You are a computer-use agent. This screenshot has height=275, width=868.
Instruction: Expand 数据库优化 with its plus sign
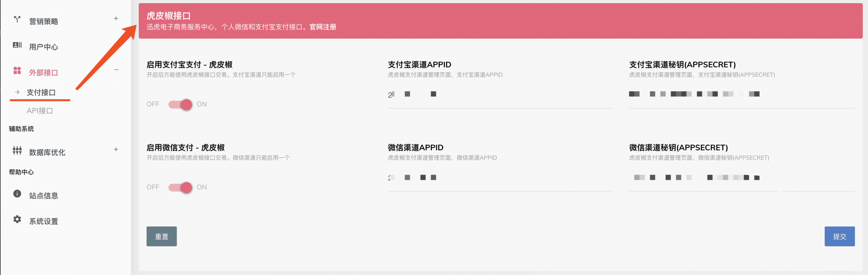click(x=116, y=150)
